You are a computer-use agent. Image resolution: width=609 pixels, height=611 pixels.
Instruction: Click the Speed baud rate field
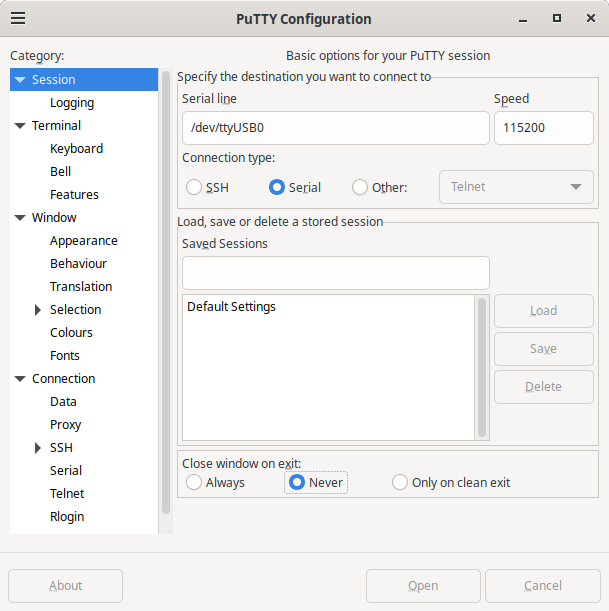[x=543, y=128]
